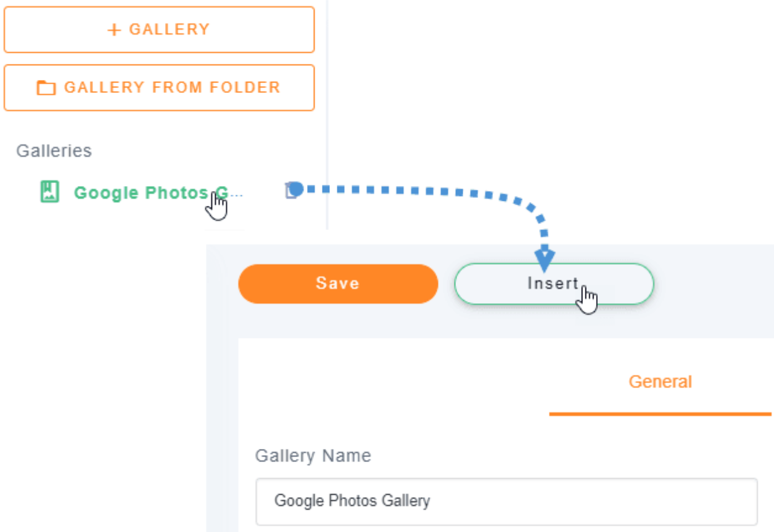The image size is (774, 532).
Task: Click the small icon right of Google Photos gallery
Action: (290, 191)
